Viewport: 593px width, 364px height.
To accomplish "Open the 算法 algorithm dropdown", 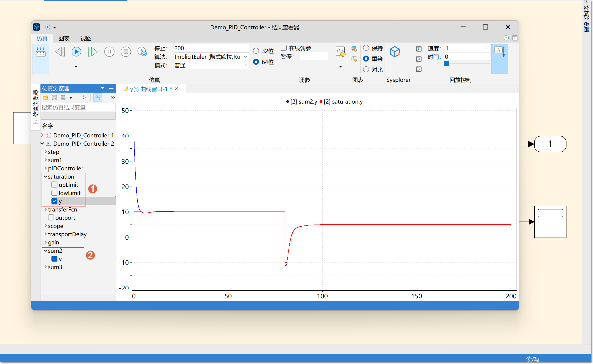I will pyautogui.click(x=245, y=57).
